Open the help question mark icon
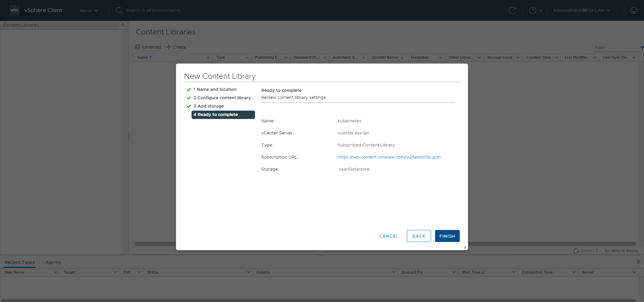The image size is (644, 302). [532, 10]
